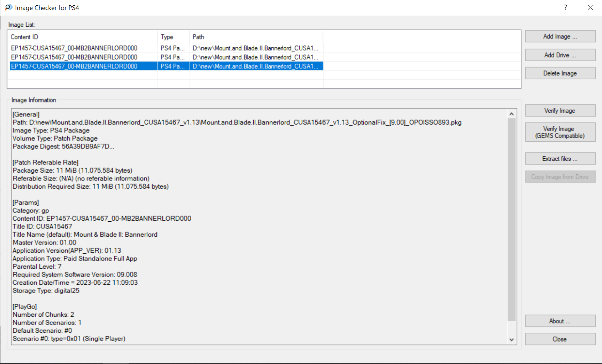The width and height of the screenshot is (602, 364).
Task: Click the Image Checker app icon in title bar
Action: [9, 7]
